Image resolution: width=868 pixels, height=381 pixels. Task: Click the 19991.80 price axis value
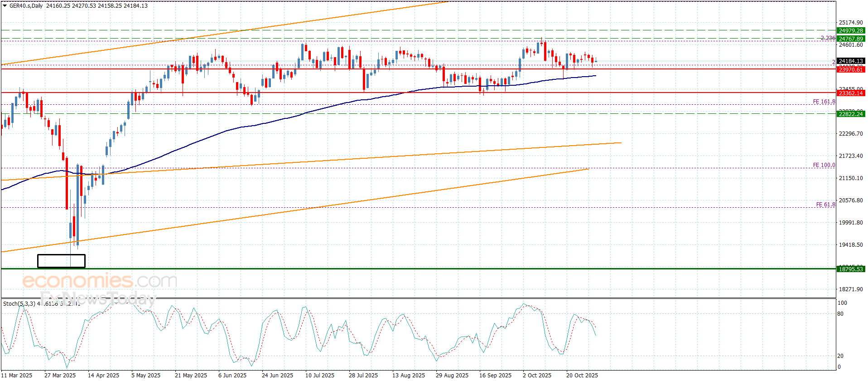click(x=851, y=222)
